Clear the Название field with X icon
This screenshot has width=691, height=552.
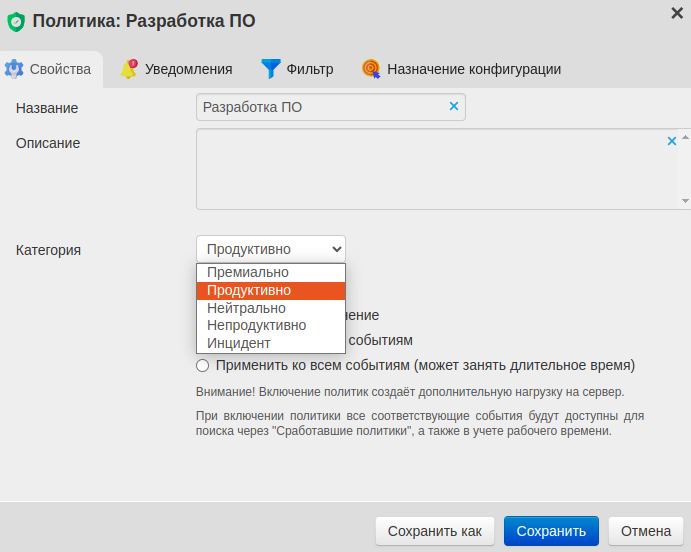pyautogui.click(x=453, y=107)
